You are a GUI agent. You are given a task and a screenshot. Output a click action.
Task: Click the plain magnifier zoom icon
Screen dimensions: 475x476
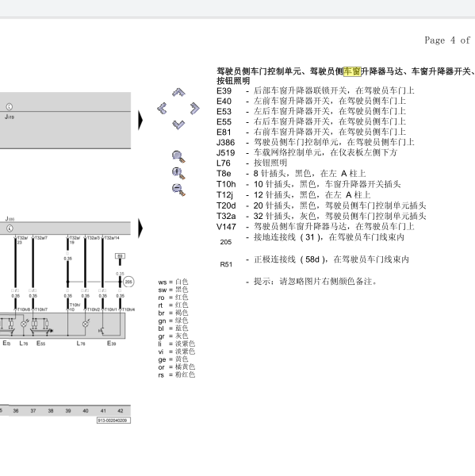178,156
